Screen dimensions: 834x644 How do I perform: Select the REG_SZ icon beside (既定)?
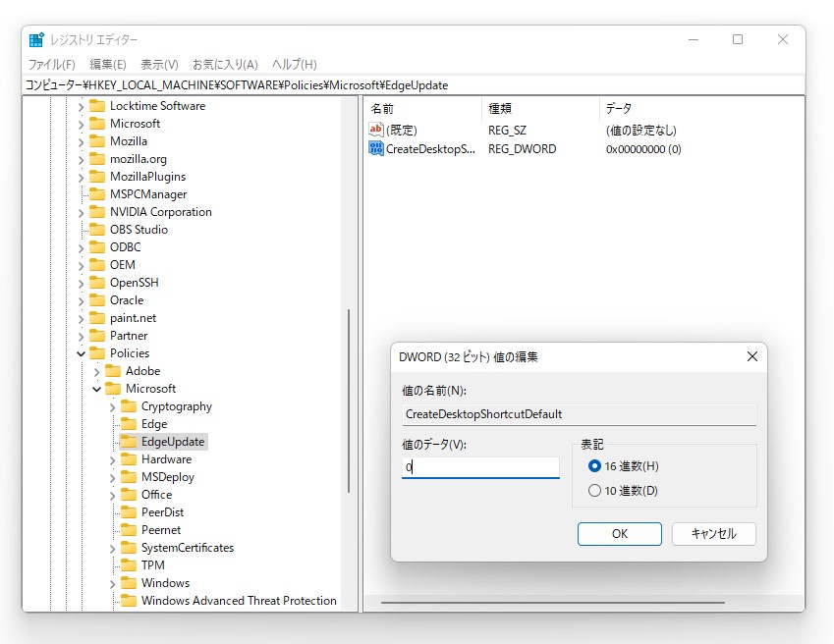(377, 129)
